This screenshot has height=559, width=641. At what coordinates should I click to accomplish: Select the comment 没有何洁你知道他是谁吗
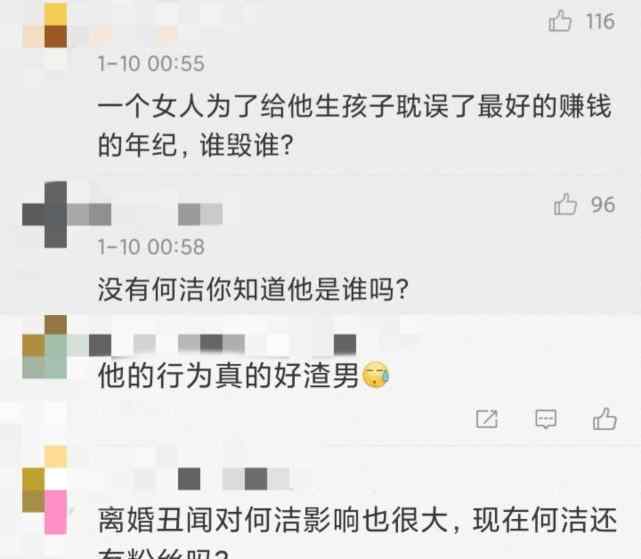coord(253,289)
